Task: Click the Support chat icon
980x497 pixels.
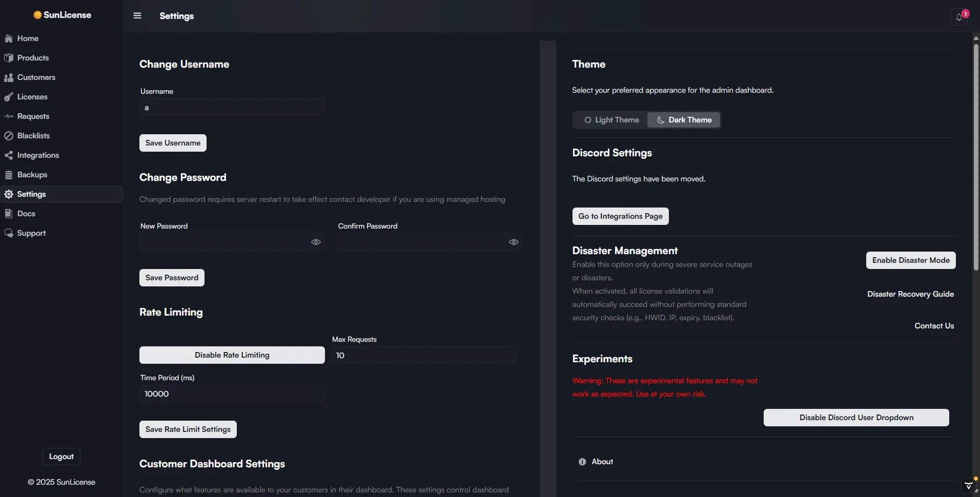Action: click(9, 233)
